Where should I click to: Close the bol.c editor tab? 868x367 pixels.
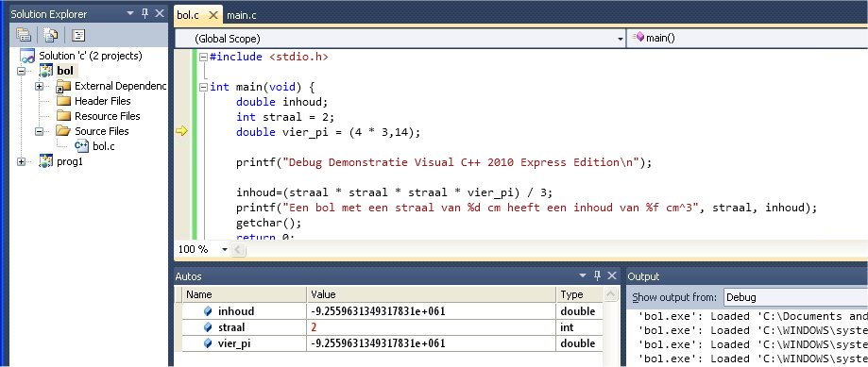(x=213, y=15)
